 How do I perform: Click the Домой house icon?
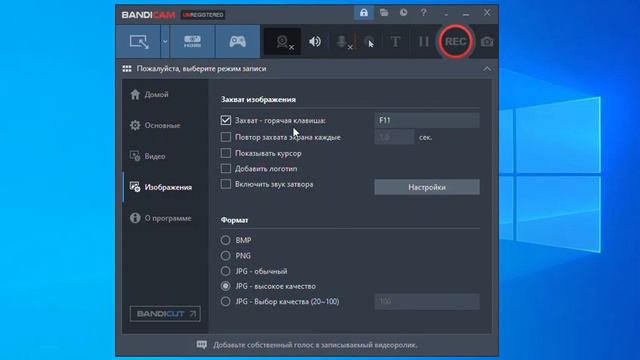click(135, 94)
